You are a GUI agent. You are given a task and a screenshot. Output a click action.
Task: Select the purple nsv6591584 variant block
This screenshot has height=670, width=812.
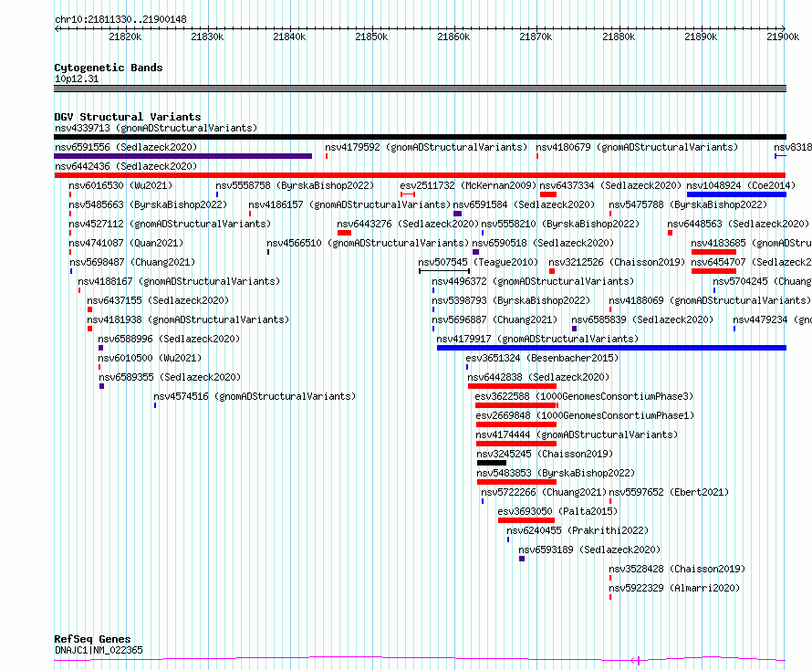tap(457, 214)
